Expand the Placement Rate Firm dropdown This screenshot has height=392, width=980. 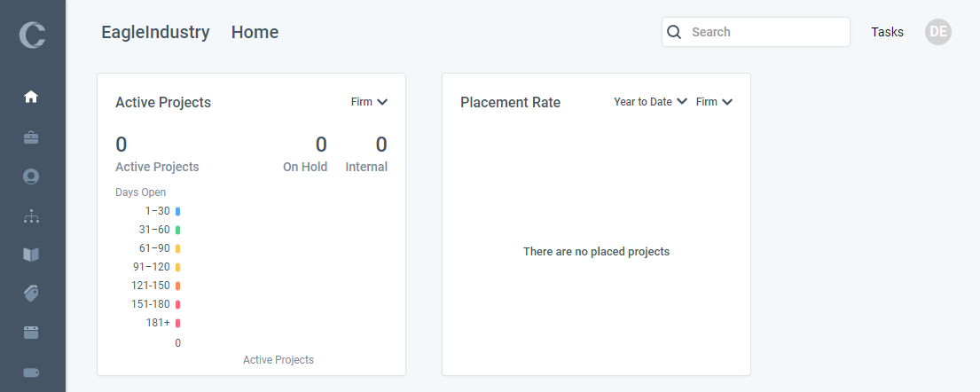(x=714, y=102)
